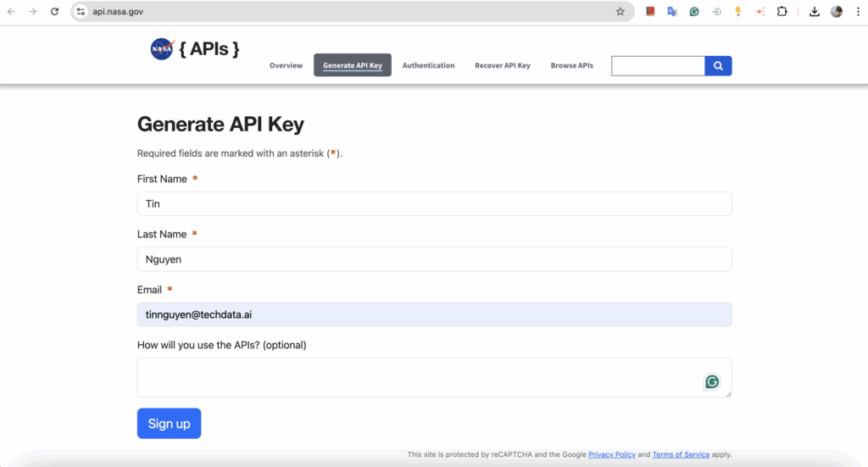Viewport: 868px width, 467px height.
Task: Bookmark this page with the star icon
Action: click(620, 12)
